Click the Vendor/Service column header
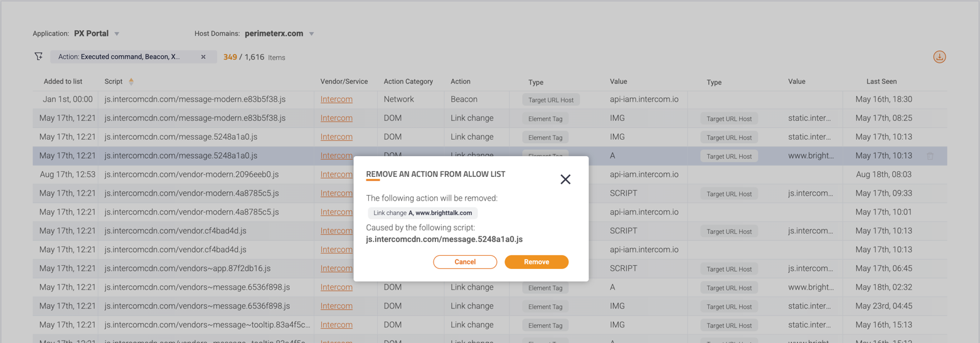 344,82
